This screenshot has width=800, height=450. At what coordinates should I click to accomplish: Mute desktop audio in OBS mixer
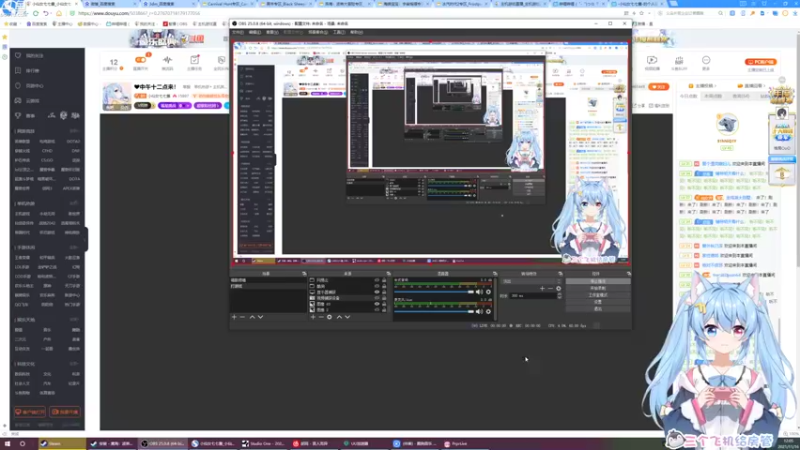[x=479, y=292]
